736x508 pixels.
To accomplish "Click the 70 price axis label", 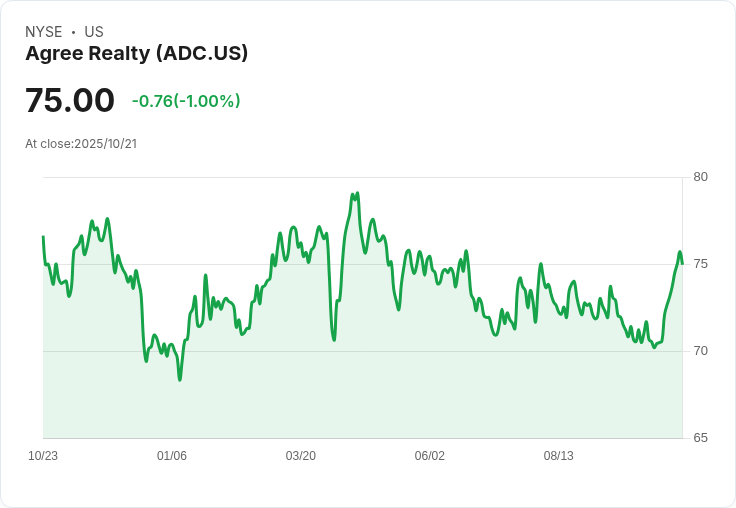I will [x=700, y=351].
